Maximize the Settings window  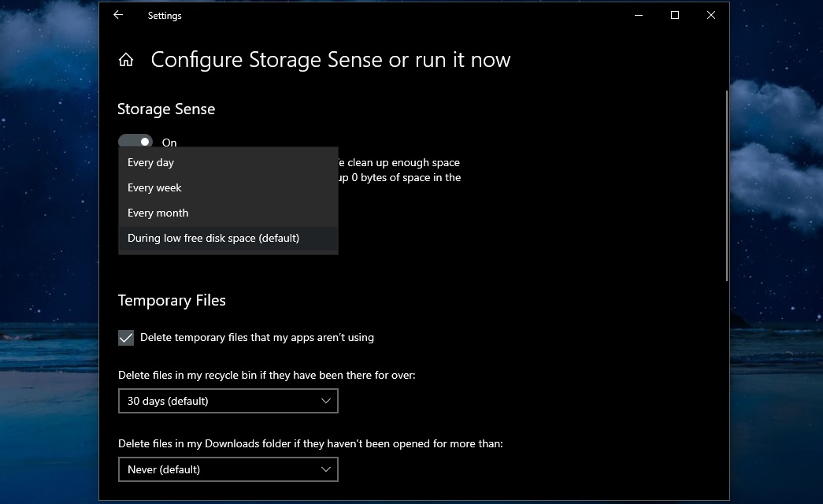coord(674,15)
